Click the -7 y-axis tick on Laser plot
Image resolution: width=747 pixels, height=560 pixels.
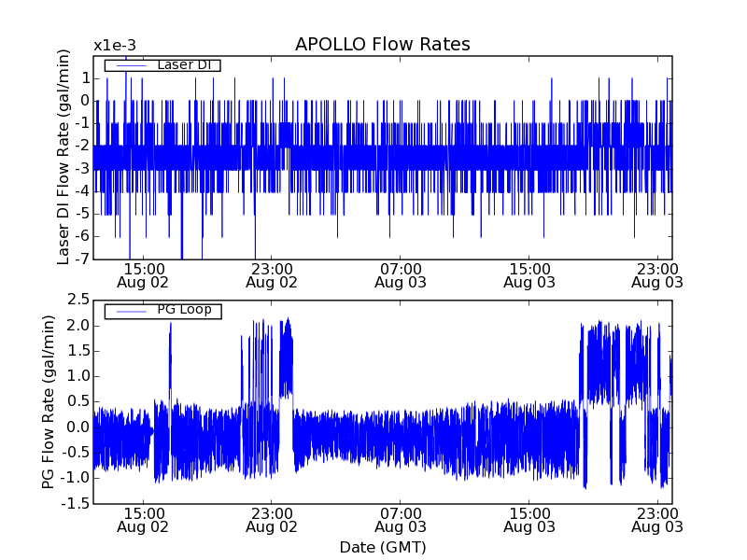pyautogui.click(x=82, y=259)
